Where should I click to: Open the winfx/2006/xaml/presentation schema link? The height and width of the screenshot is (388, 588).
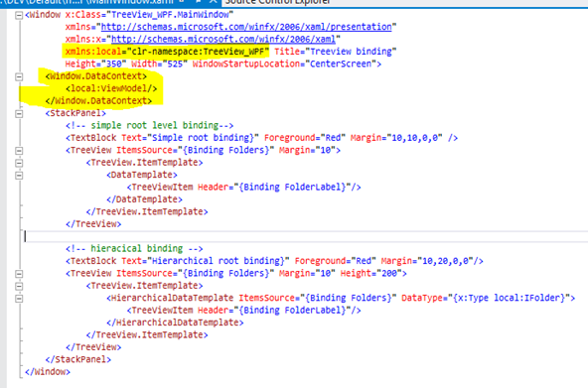(x=246, y=27)
